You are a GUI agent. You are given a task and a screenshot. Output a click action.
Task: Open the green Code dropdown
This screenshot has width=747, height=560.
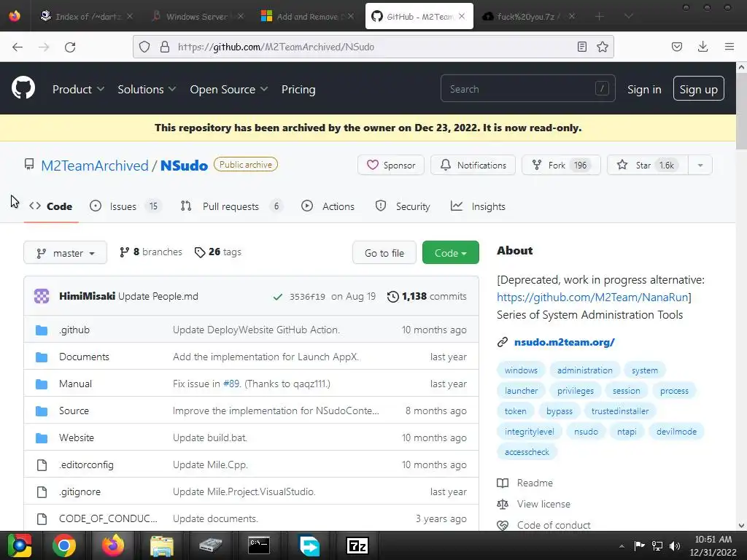coord(450,253)
